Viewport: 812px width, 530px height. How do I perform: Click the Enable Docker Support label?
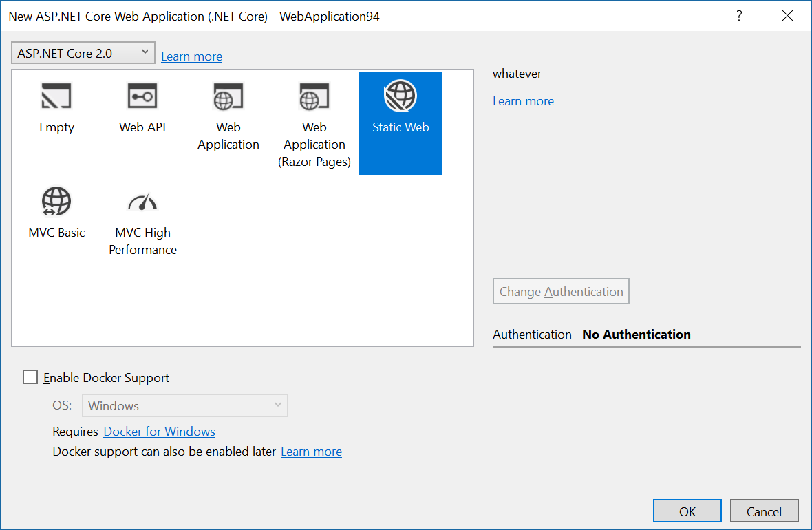(x=106, y=378)
